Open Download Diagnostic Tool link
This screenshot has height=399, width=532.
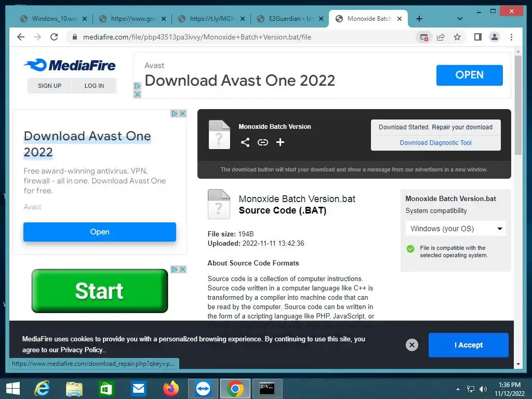pos(436,143)
